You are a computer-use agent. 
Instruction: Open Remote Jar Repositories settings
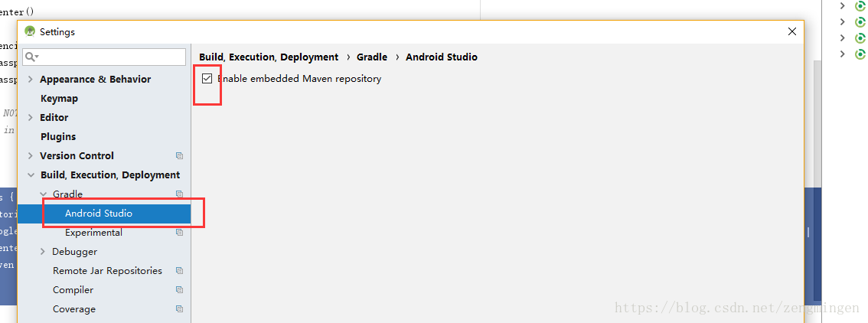107,270
